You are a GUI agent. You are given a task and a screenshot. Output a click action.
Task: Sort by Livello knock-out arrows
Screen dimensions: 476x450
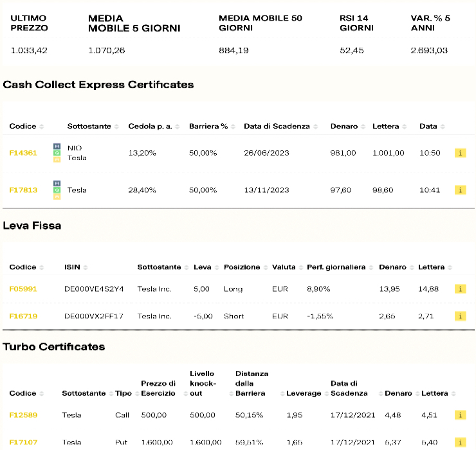232,393
